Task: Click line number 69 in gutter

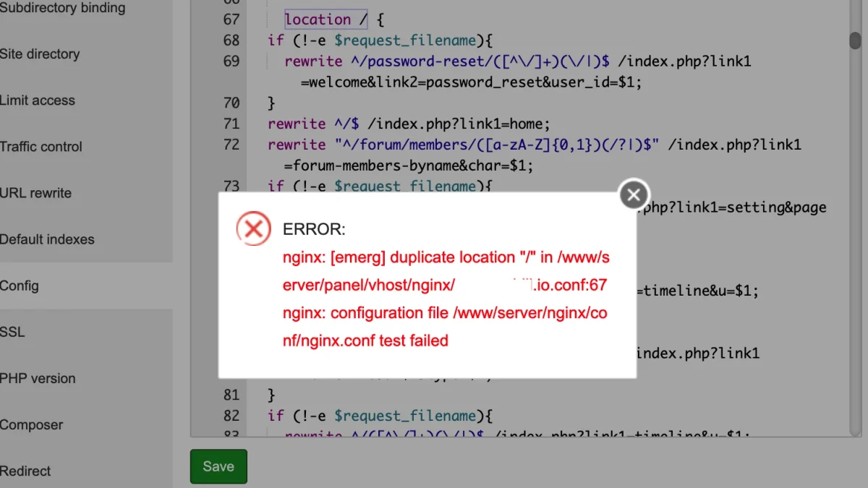Action: 231,61
